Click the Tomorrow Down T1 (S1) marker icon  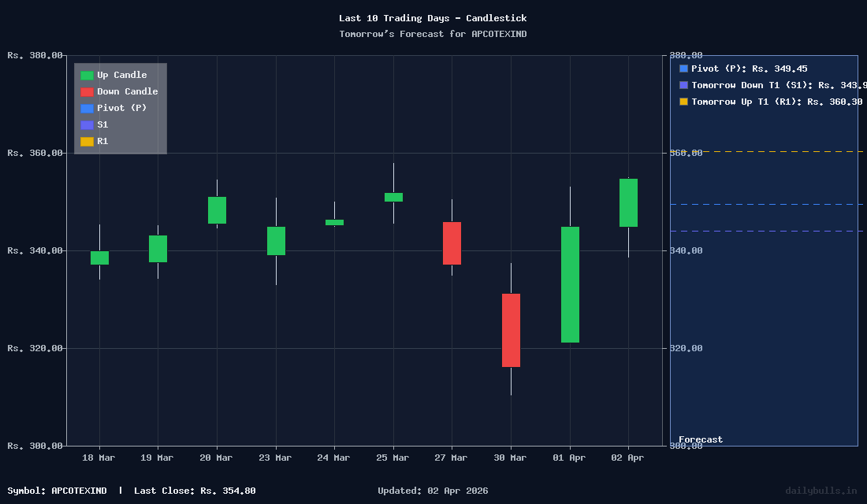click(683, 85)
